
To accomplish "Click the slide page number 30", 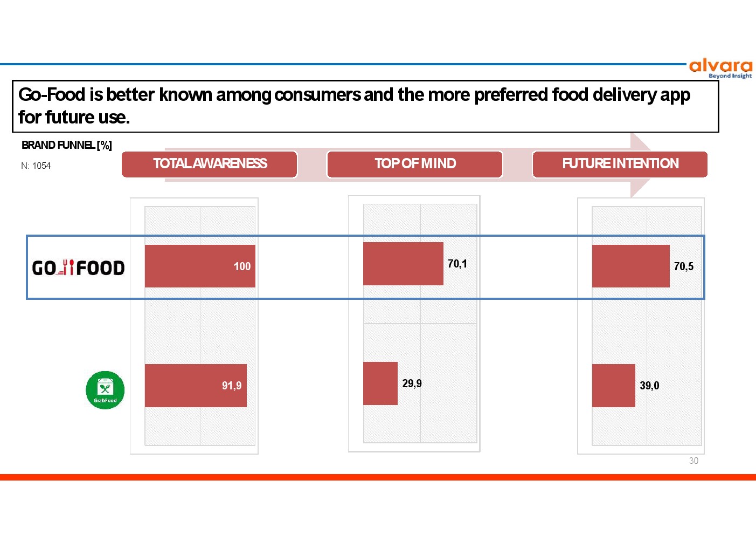I will tap(693, 461).
